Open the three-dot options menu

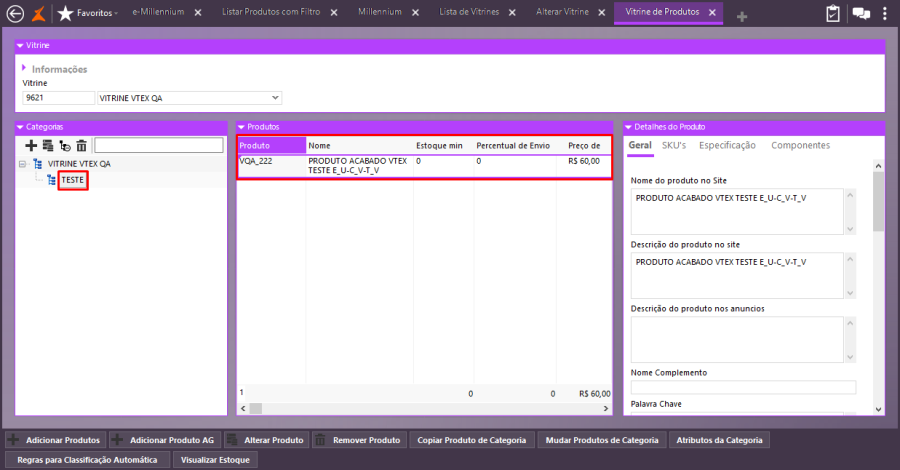(x=885, y=13)
